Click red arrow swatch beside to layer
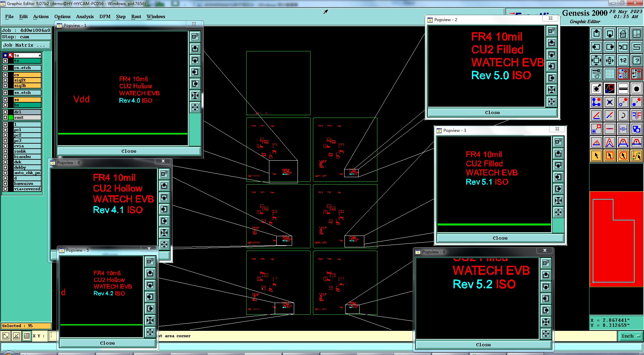 (11, 55)
